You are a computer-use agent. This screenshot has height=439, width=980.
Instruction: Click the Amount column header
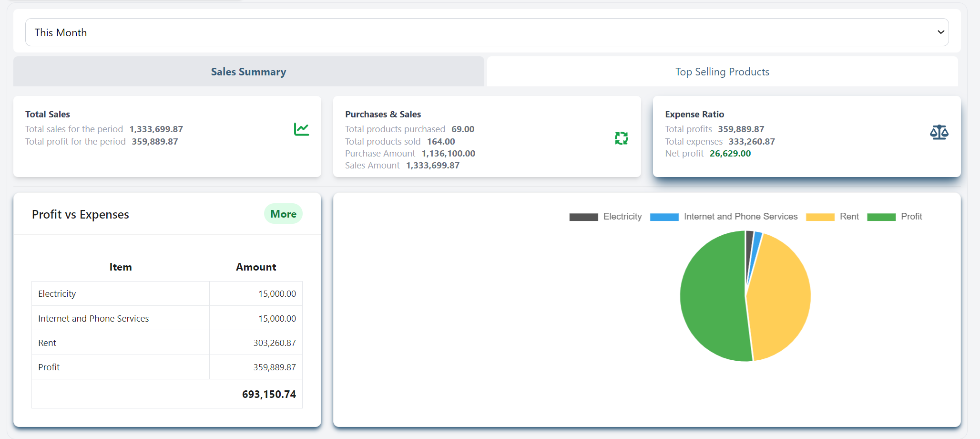[256, 267]
